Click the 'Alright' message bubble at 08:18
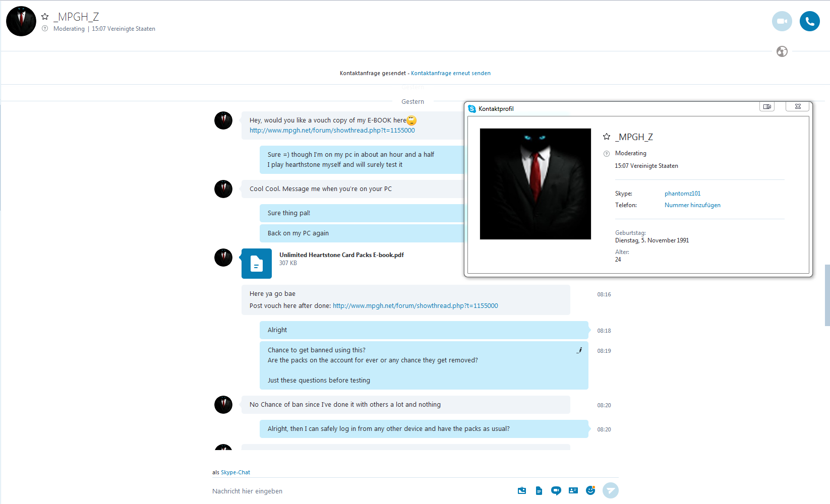830x504 pixels. pyautogui.click(x=424, y=330)
